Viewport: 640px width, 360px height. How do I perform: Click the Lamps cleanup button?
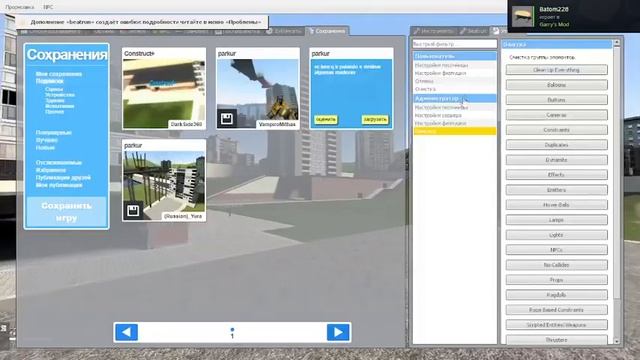(556, 220)
